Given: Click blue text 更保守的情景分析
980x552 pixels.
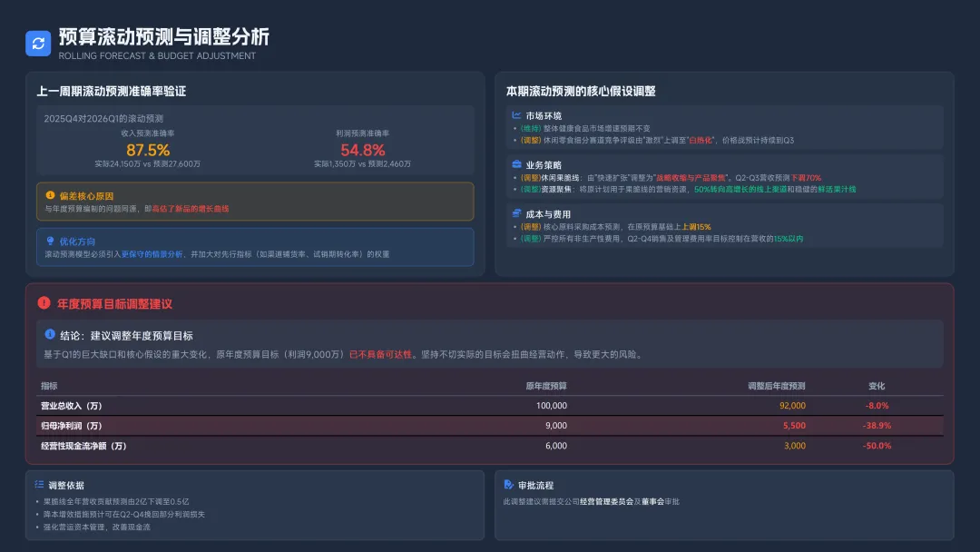Looking at the screenshot, I should pyautogui.click(x=152, y=254).
